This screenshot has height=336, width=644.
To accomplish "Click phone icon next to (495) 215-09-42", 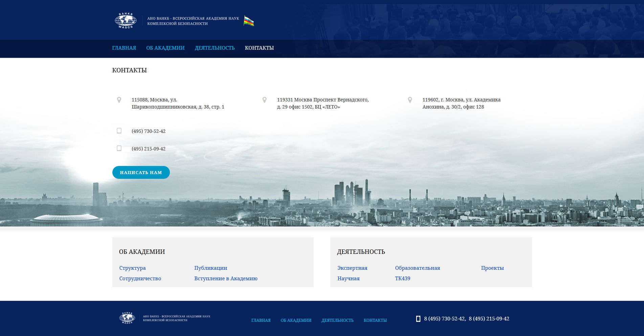I will 119,148.
